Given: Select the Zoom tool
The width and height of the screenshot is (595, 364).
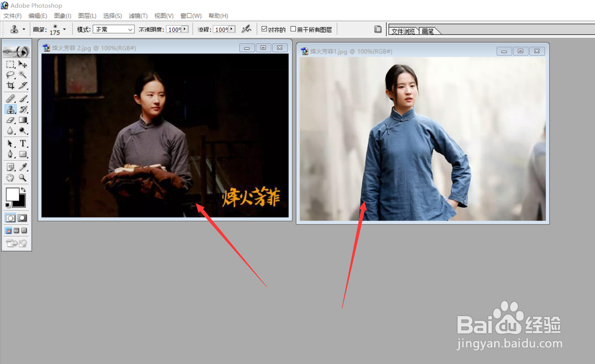Looking at the screenshot, I should [23, 178].
